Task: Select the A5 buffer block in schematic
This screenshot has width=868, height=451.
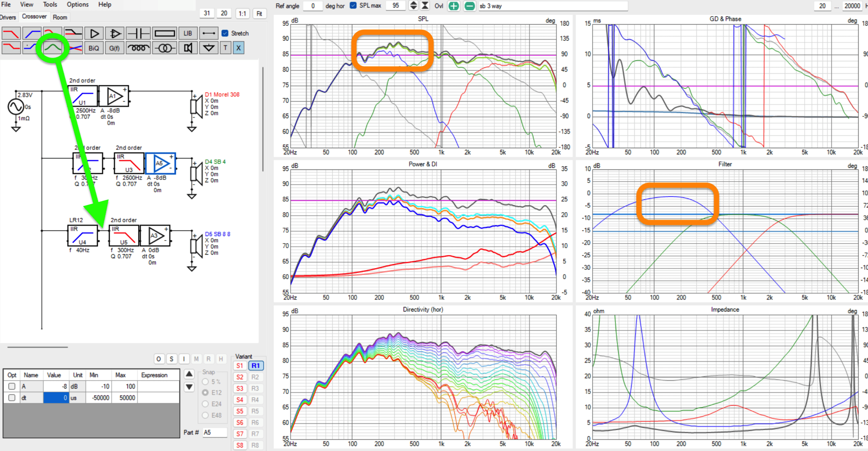Action: [x=160, y=163]
